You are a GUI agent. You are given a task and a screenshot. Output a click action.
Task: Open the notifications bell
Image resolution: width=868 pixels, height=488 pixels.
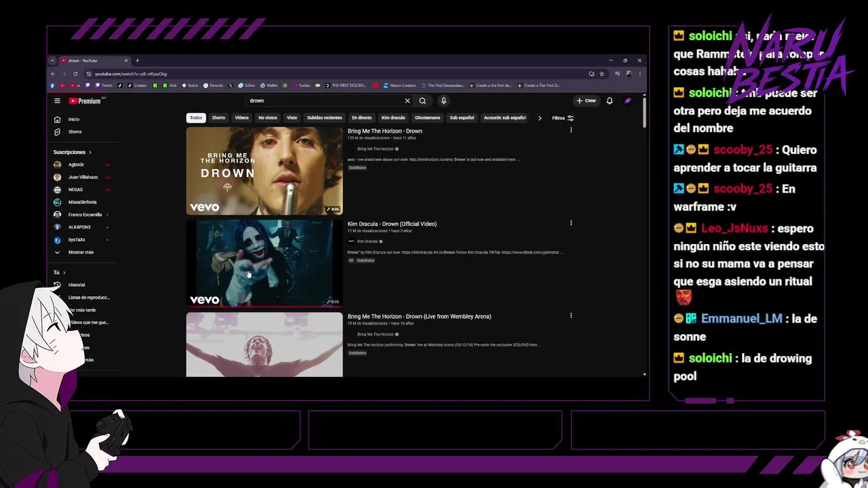[610, 101]
